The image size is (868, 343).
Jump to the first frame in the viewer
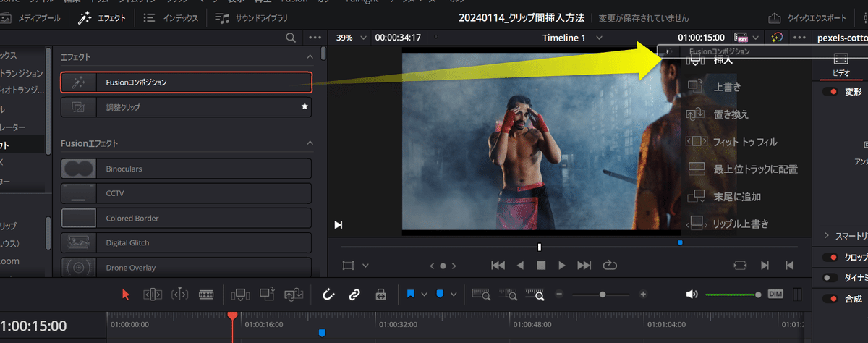point(498,266)
